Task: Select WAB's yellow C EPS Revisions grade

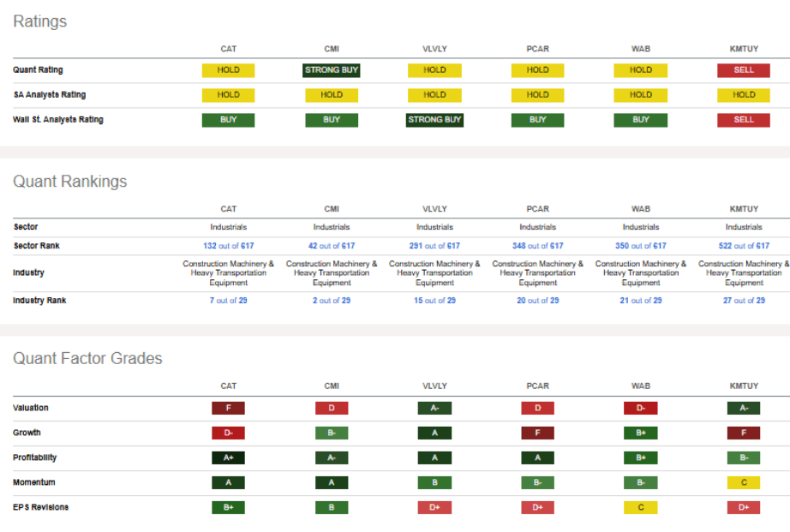Action: 641,508
